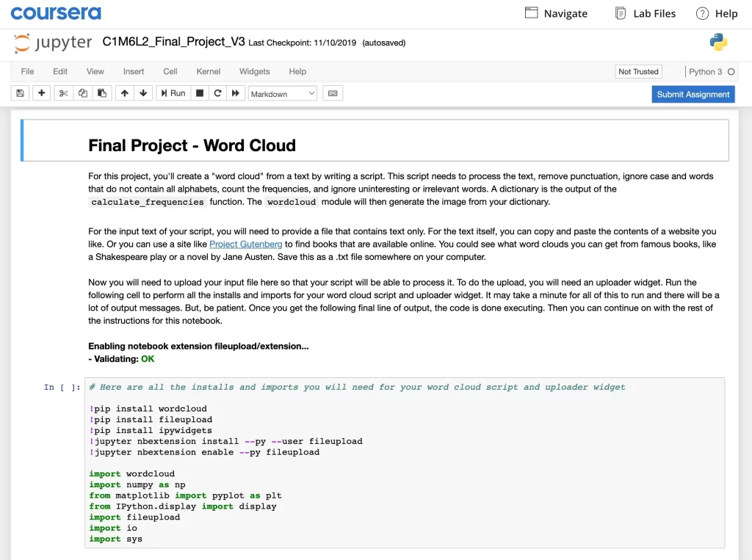Screen dimensions: 752x560
Task: Restart the kernel with circular arrow
Action: point(217,93)
